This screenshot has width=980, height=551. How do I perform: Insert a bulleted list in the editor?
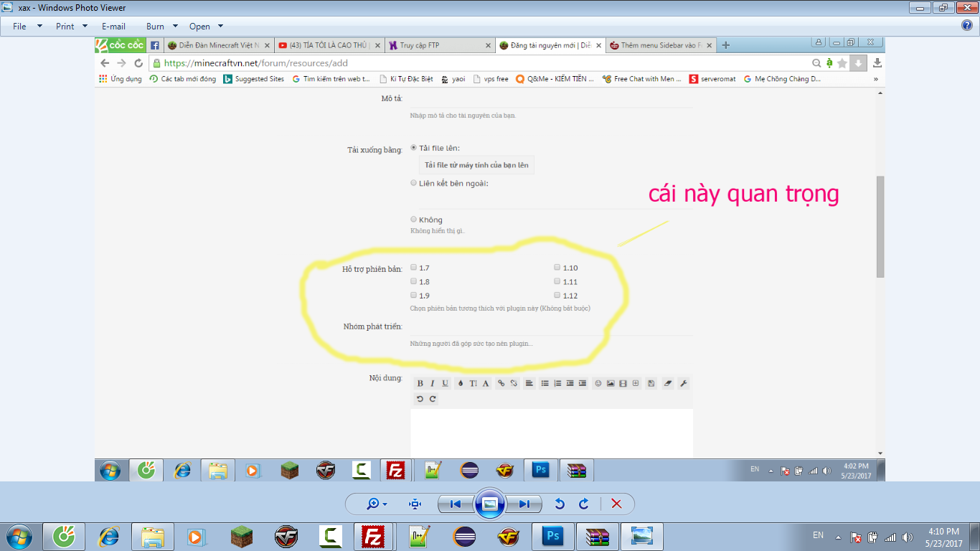(545, 383)
